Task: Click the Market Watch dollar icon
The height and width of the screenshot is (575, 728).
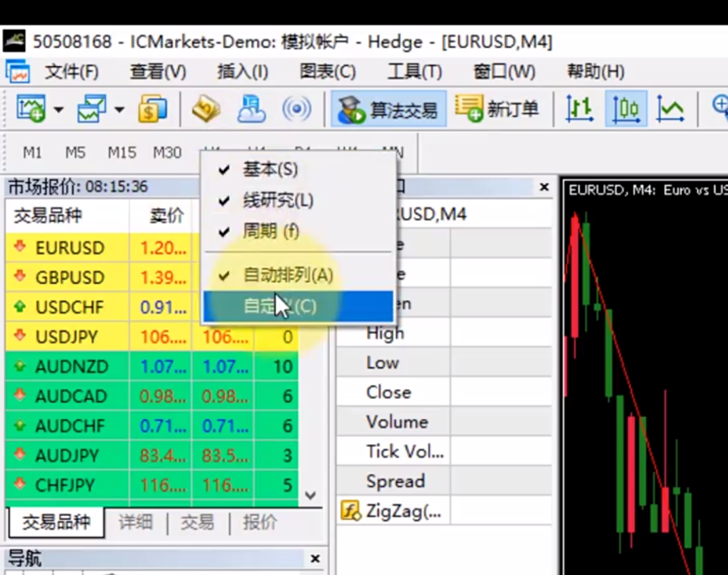Action: click(153, 110)
